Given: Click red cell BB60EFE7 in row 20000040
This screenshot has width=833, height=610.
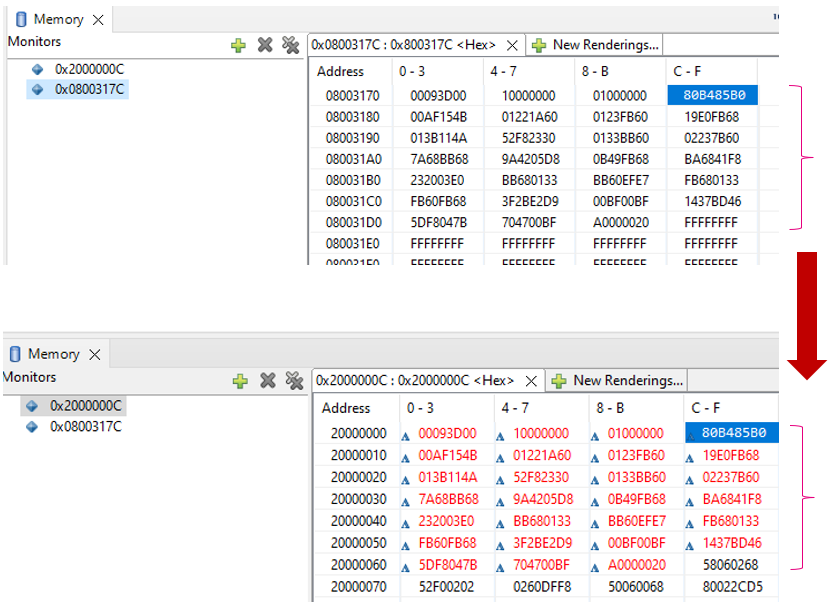Looking at the screenshot, I should click(636, 521).
